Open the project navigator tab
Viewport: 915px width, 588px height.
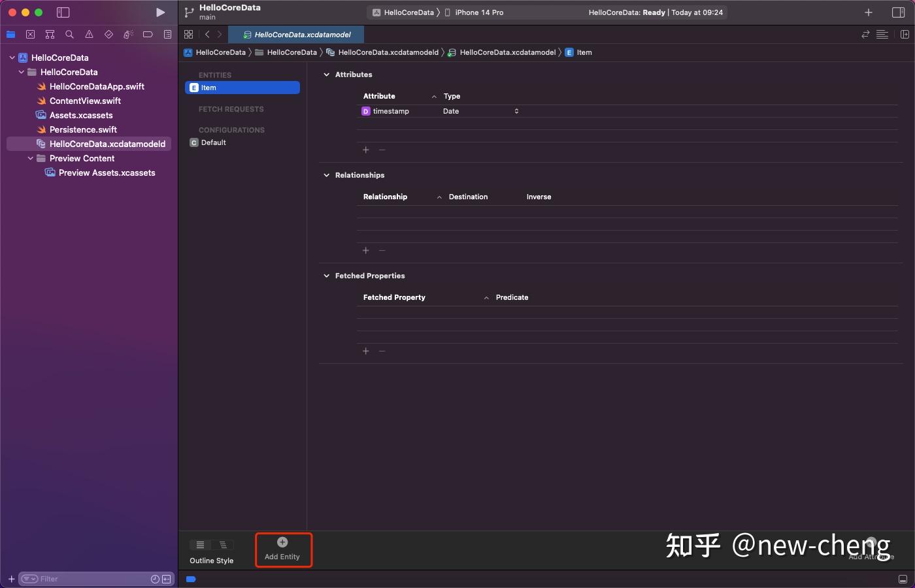[10, 34]
